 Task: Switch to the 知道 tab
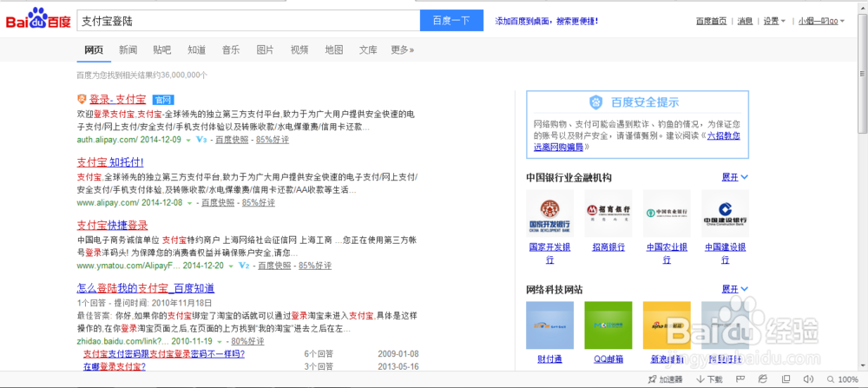196,49
